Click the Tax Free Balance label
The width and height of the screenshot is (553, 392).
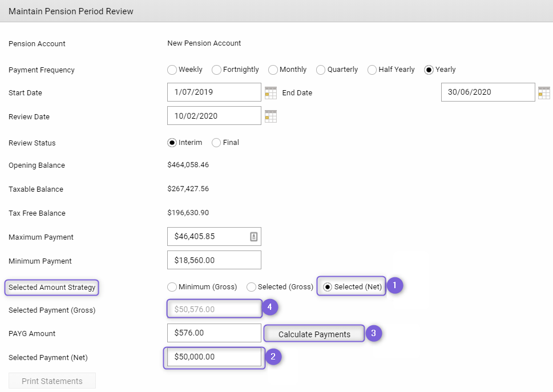37,213
